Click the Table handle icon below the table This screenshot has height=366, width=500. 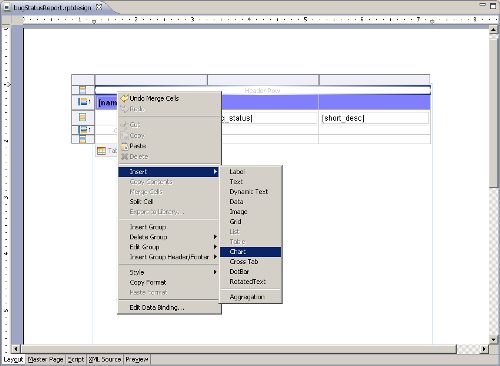(101, 151)
